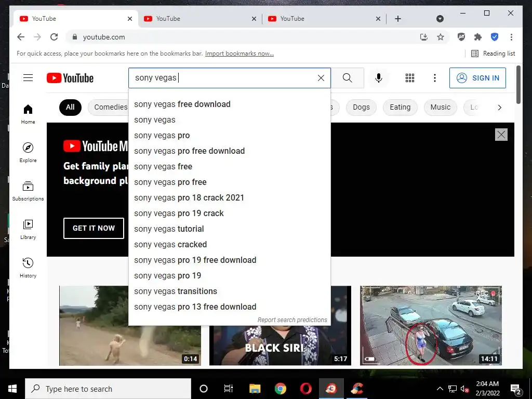Choose suggestion sony vegas pro 13 free download
This screenshot has width=532, height=399.
point(229,307)
